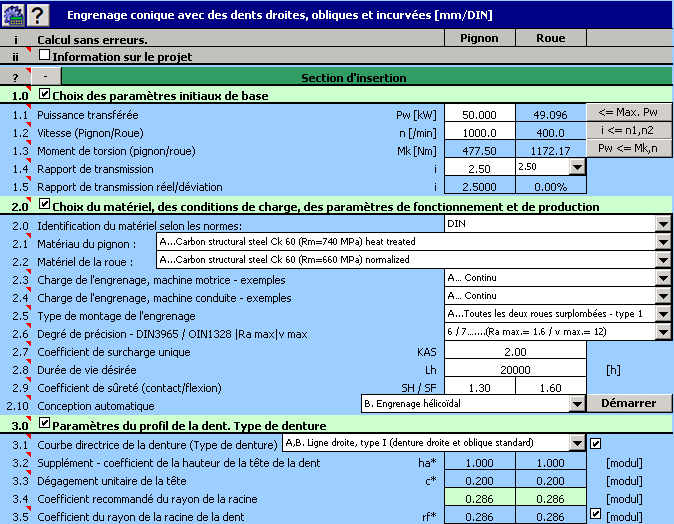Select Roue column header

coord(551,38)
